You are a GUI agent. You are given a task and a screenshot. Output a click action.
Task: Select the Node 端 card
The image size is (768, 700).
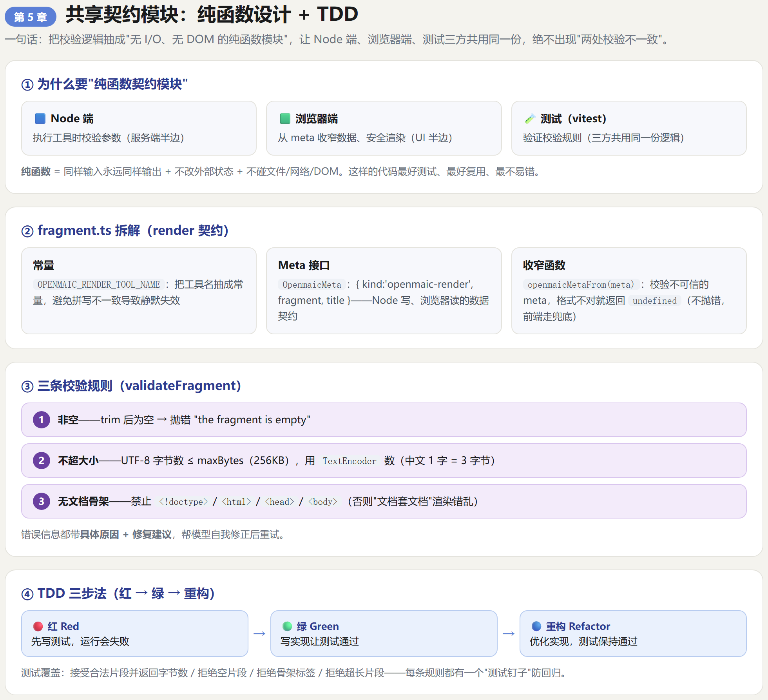139,128
